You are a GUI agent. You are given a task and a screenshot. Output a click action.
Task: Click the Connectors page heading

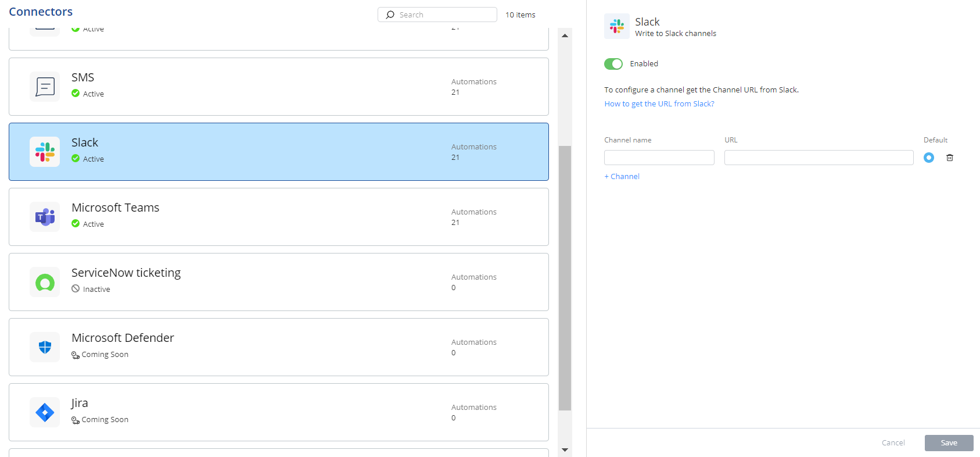[x=41, y=12]
